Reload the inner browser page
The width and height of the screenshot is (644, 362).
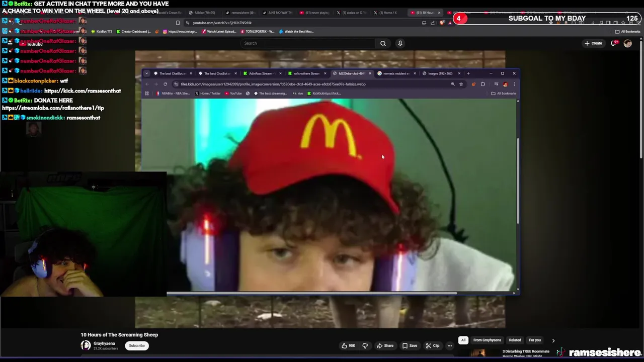click(165, 84)
